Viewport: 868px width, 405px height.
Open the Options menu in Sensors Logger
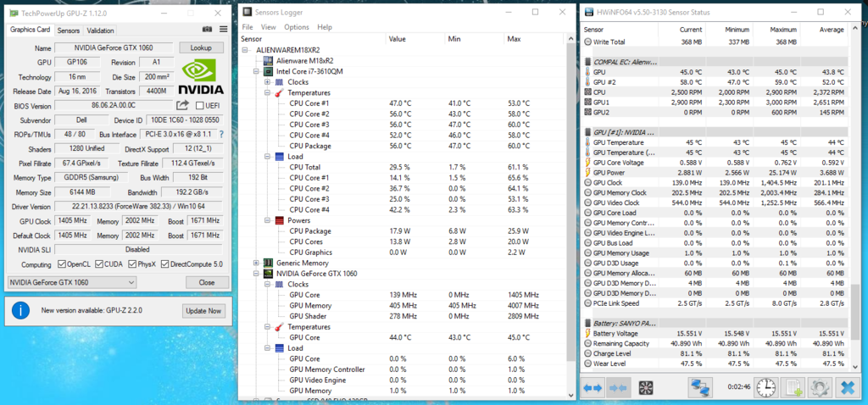(297, 27)
